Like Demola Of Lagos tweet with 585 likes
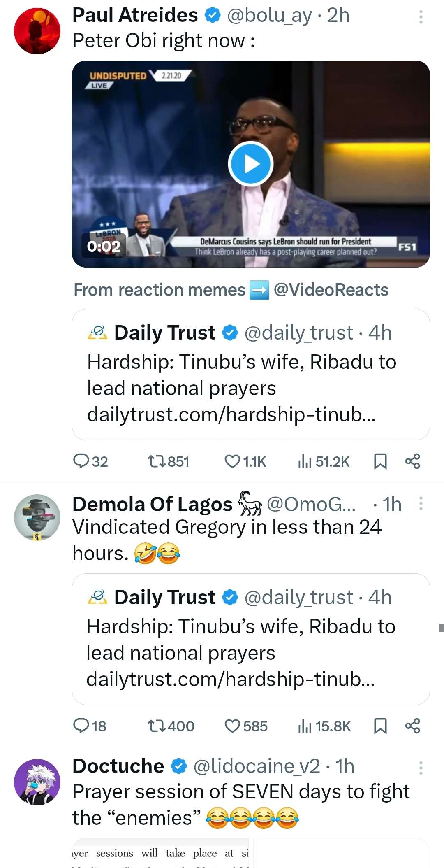The width and height of the screenshot is (444, 868). point(232,726)
